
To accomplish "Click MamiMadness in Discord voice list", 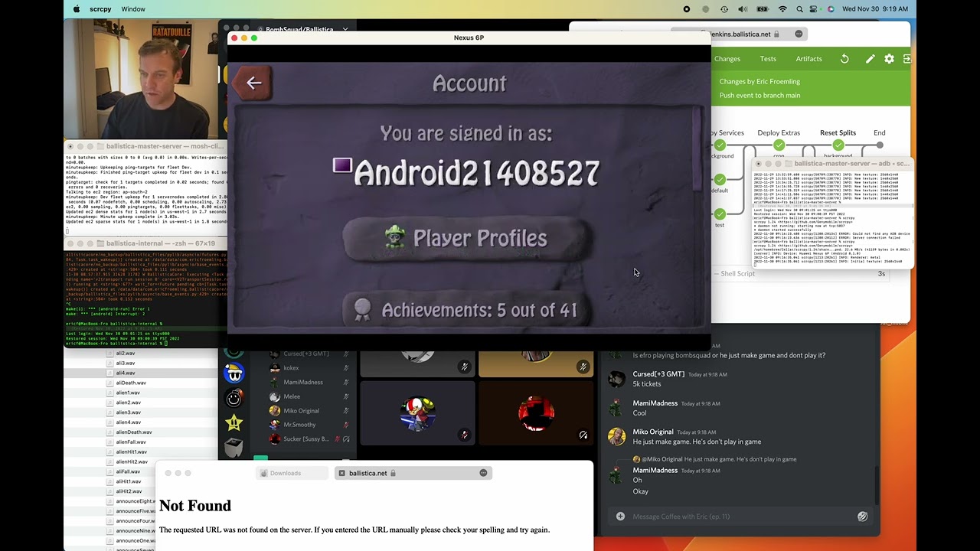I will tap(303, 382).
